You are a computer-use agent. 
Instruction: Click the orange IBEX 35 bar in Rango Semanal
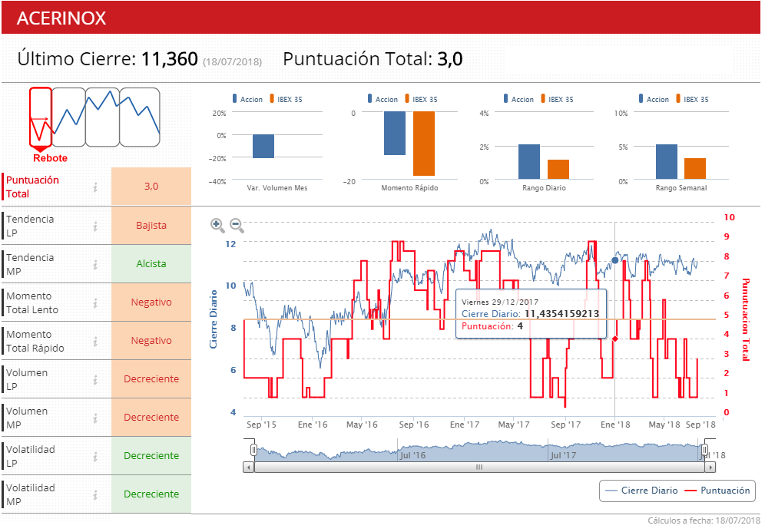pyautogui.click(x=695, y=169)
